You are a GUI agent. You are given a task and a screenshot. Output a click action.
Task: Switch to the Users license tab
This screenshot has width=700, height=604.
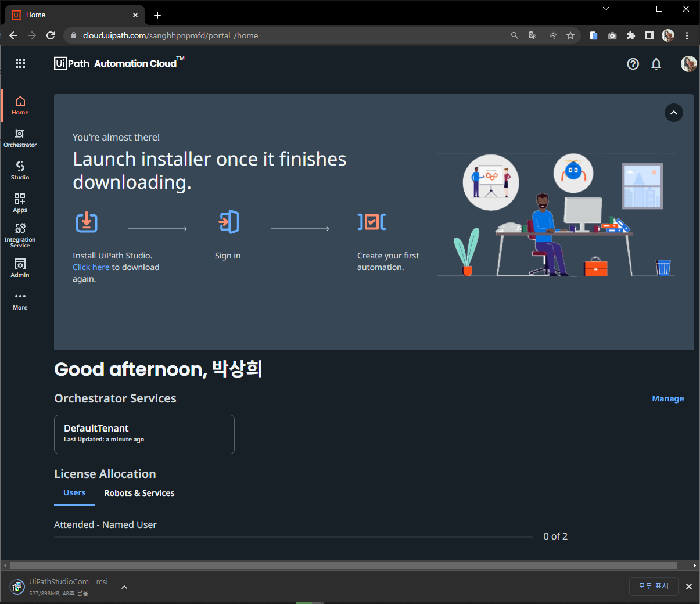[x=74, y=492]
